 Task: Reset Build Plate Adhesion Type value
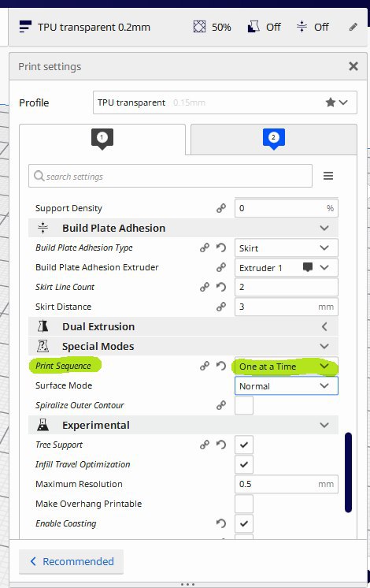(x=221, y=247)
